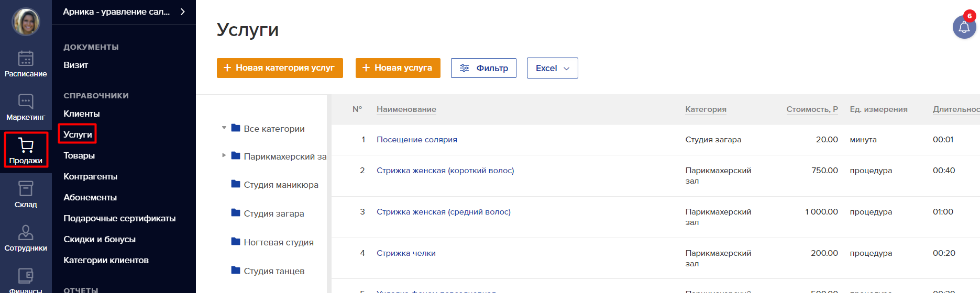Expand the Арника salon selector chevron
The image size is (980, 293).
click(182, 12)
